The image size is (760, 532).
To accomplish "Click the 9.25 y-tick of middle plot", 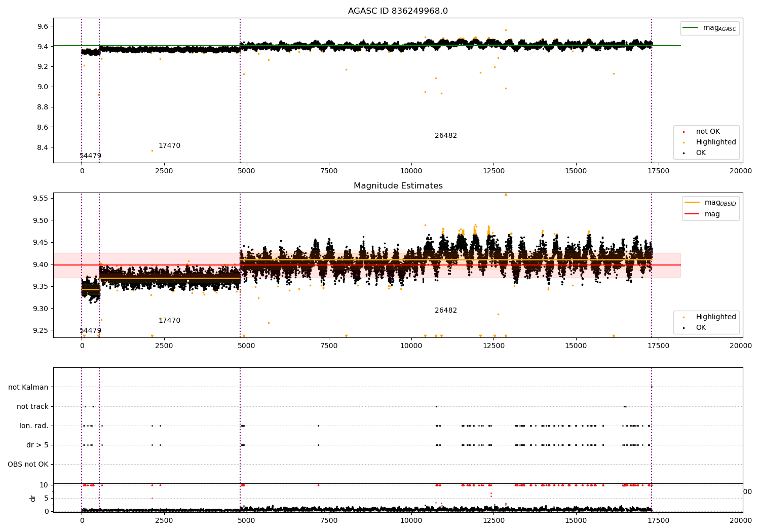I will [40, 331].
